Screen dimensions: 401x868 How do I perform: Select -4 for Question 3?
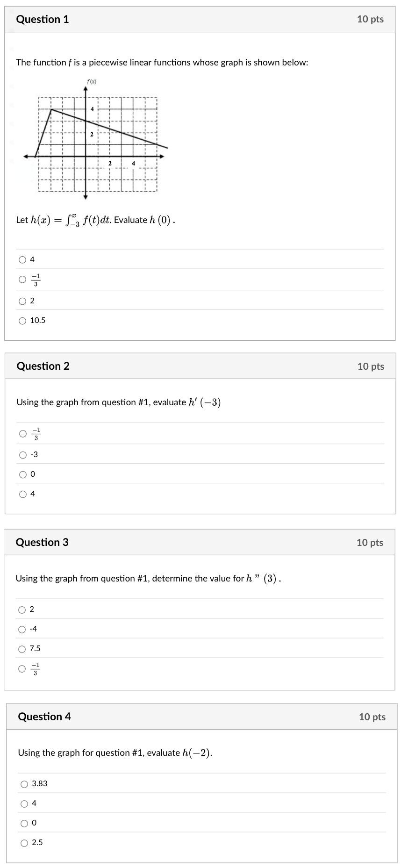[22, 629]
